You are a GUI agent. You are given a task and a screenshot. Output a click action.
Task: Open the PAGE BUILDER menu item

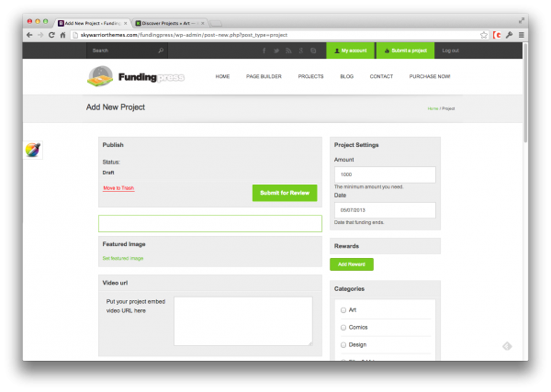point(264,76)
